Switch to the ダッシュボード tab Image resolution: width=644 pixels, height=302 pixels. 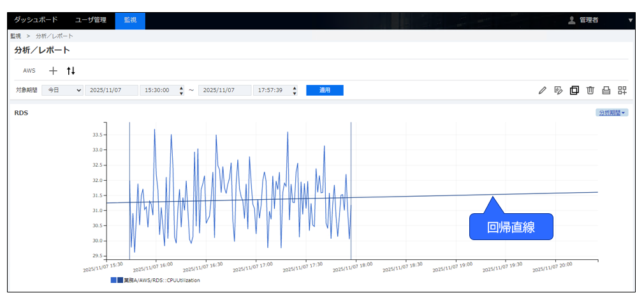(36, 20)
